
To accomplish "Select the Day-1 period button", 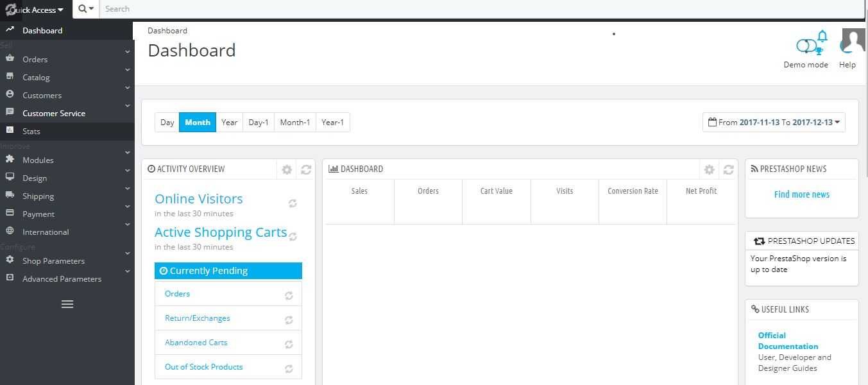I will point(259,122).
